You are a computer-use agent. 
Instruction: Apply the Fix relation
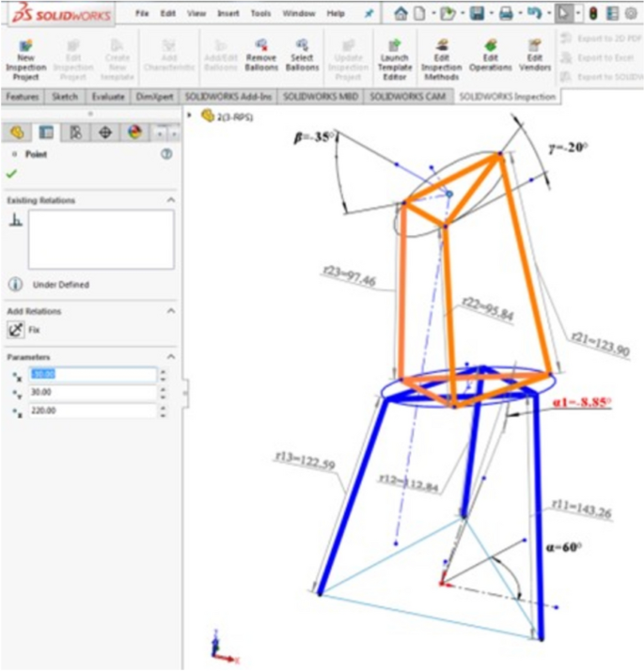[16, 331]
